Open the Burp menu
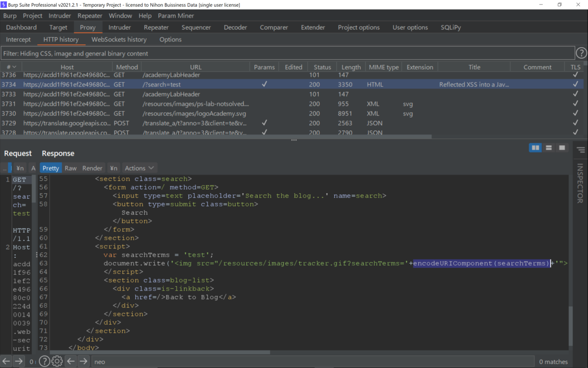588x368 pixels. (10, 16)
